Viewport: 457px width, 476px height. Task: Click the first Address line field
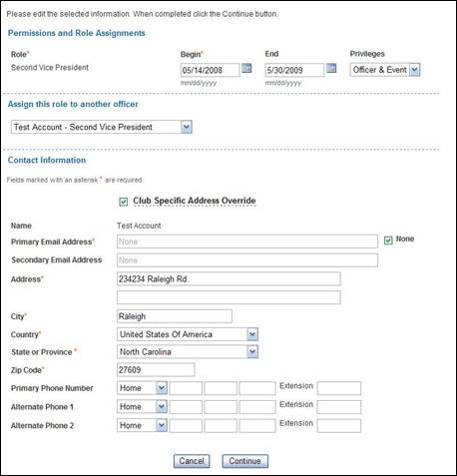tap(228, 278)
